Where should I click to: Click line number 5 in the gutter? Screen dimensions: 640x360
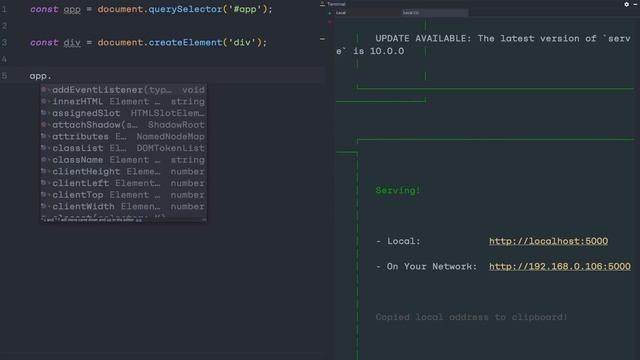(x=4, y=76)
